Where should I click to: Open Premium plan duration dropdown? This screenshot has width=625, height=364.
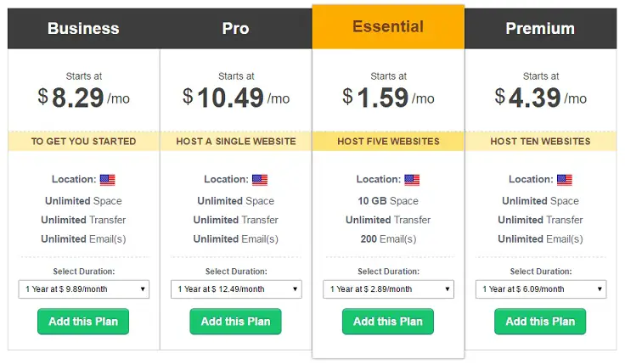541,289
